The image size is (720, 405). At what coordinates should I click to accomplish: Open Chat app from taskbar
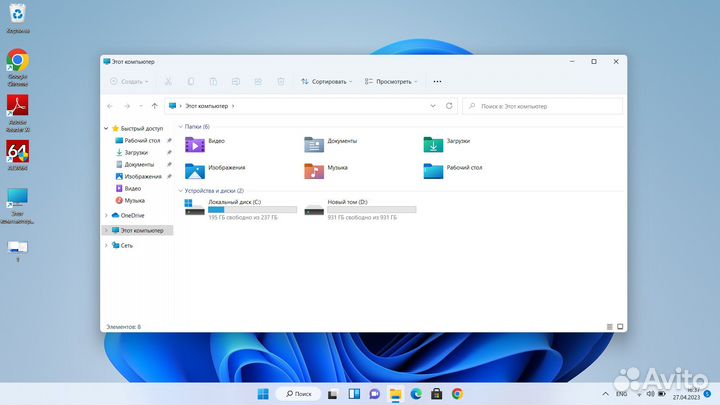(375, 394)
